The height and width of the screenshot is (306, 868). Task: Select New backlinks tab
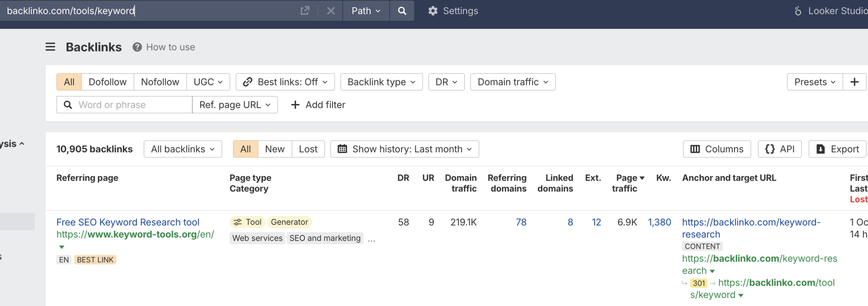coord(275,149)
